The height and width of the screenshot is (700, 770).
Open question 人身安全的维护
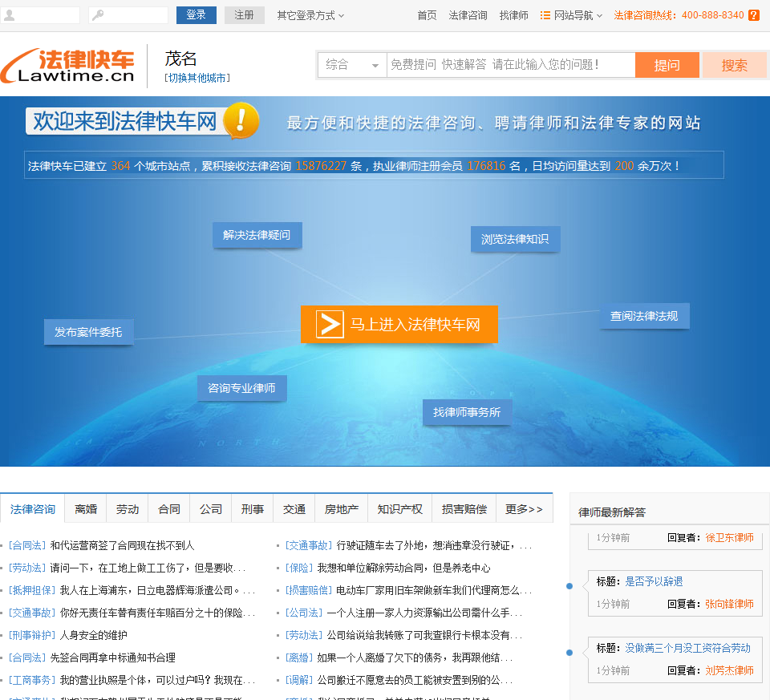[x=94, y=635]
